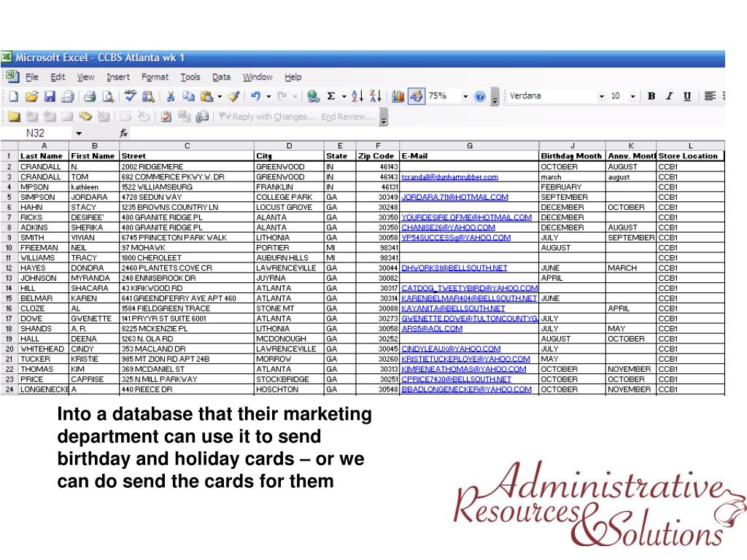Click the New workbook icon
Image resolution: width=747 pixels, height=560 pixels.
click(x=13, y=97)
